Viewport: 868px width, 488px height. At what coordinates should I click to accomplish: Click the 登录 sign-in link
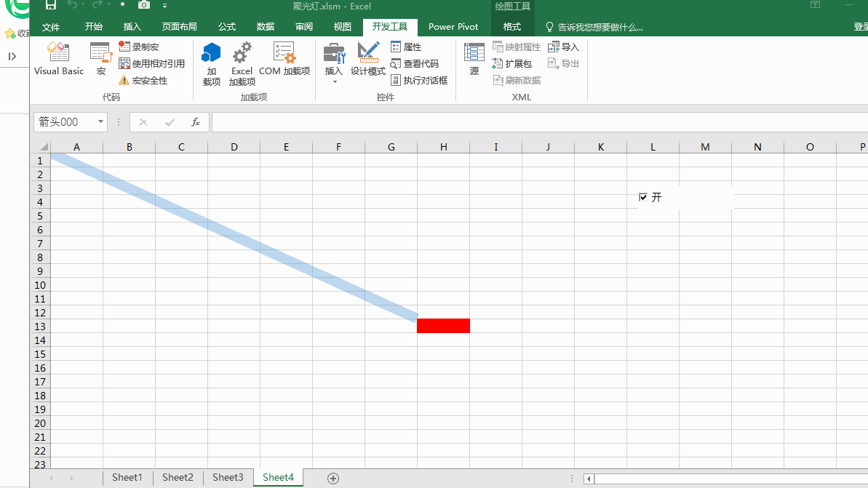point(861,27)
